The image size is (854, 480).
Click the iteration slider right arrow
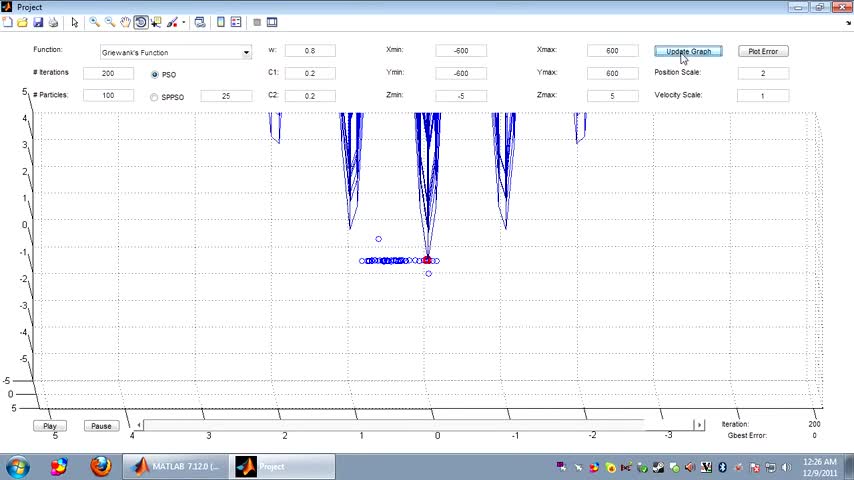coord(699,424)
